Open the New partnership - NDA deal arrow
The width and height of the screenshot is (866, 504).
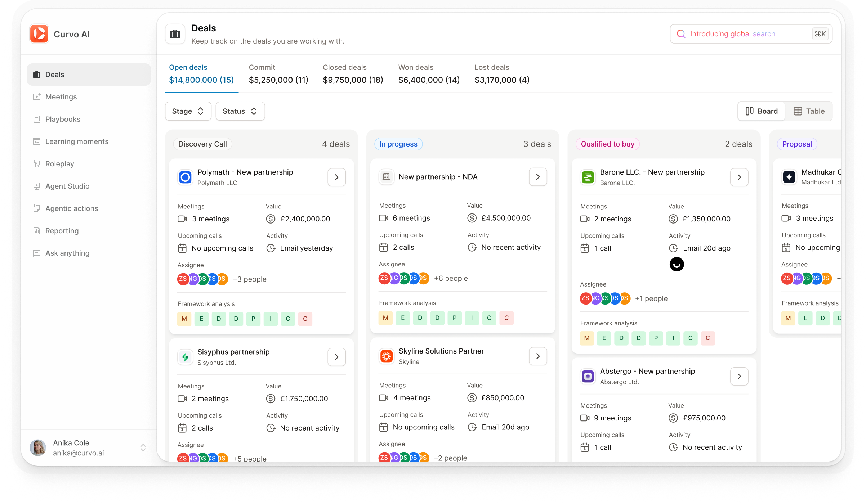[538, 177]
